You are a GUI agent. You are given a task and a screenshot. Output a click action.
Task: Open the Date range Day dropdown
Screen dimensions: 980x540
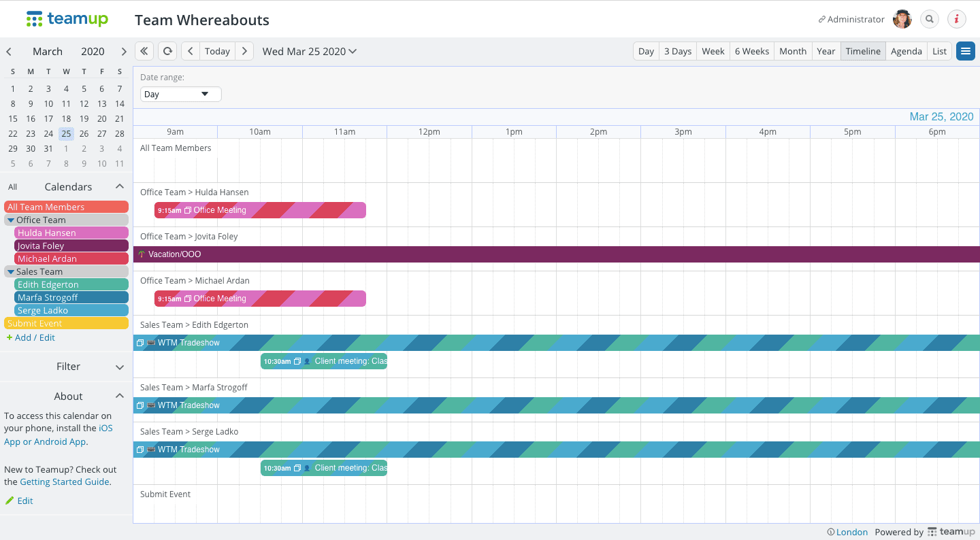180,95
